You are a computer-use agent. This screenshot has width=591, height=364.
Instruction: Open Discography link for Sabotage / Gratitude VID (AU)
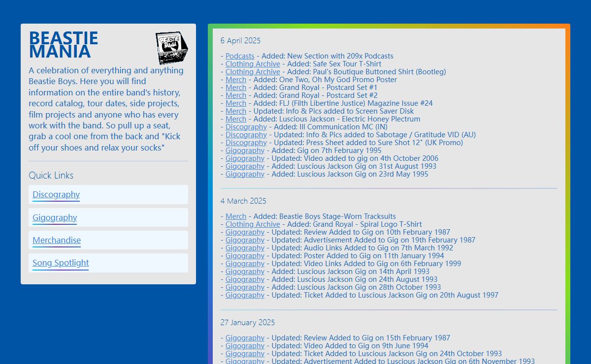coord(246,135)
